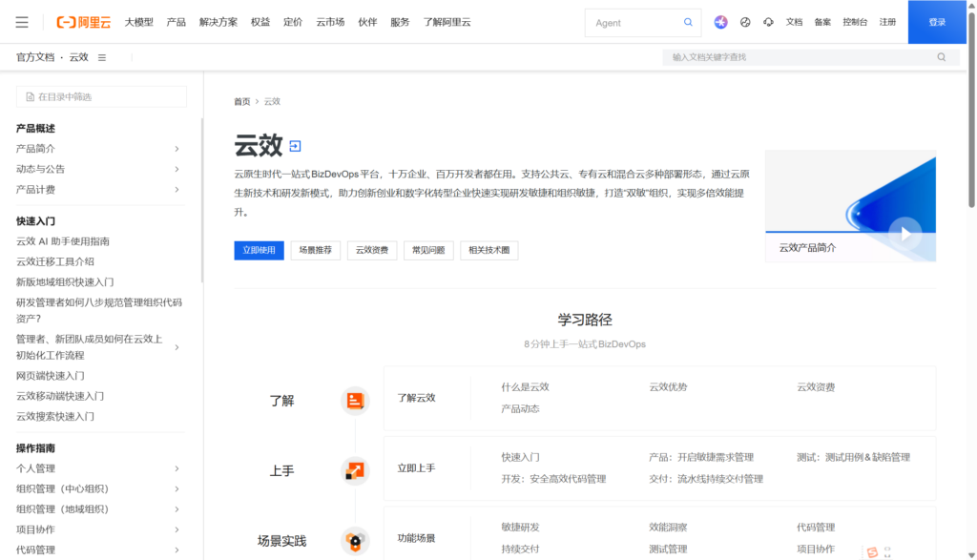977x560 pixels.
Task: Open the 什么是云效 link
Action: [x=526, y=386]
